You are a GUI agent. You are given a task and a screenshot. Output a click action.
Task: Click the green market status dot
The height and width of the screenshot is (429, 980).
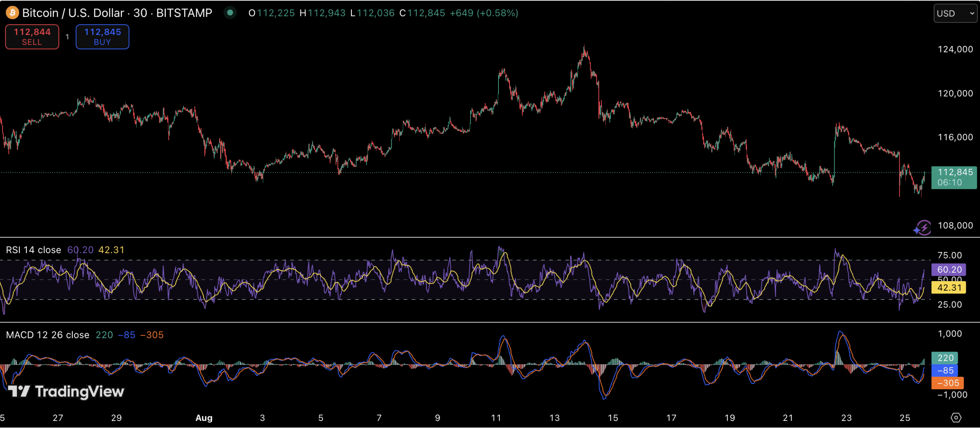coord(230,13)
